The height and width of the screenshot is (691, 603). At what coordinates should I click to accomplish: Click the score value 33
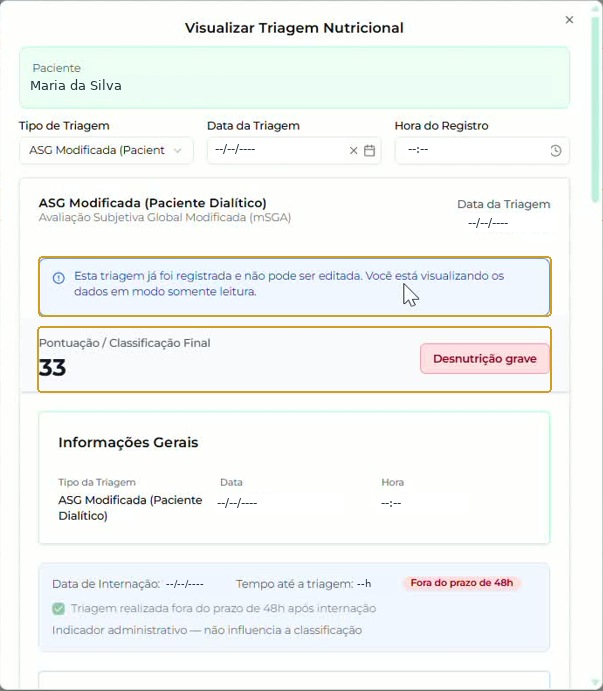(x=52, y=368)
